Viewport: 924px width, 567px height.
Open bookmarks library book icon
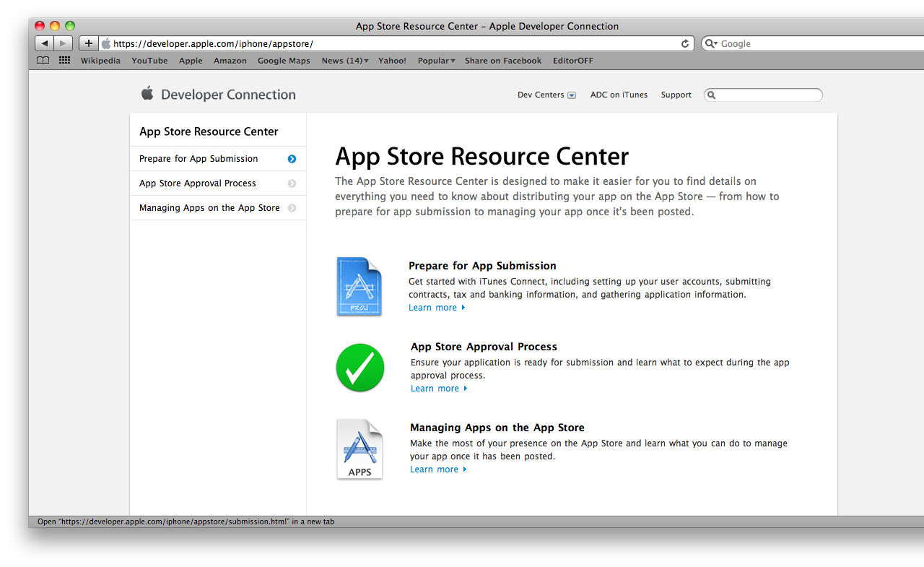pyautogui.click(x=43, y=61)
